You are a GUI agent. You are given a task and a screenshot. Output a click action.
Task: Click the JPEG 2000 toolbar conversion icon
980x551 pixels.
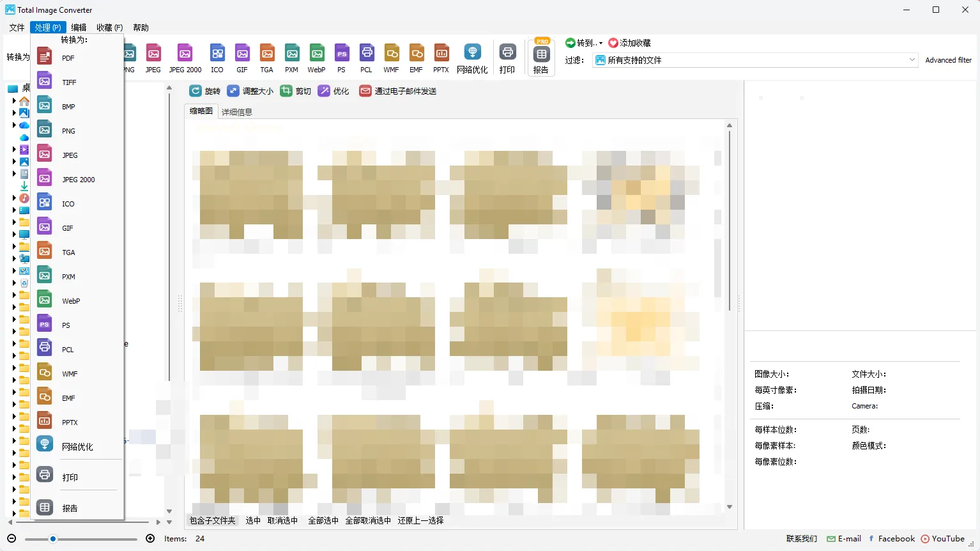(185, 58)
